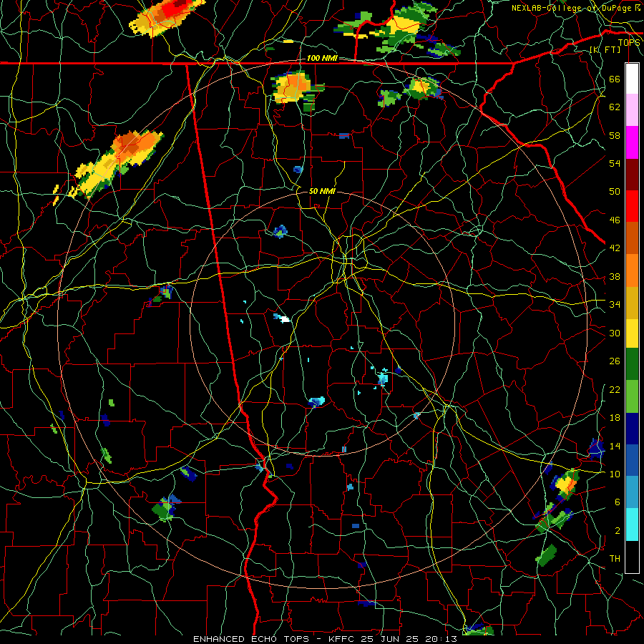Image resolution: width=644 pixels, height=644 pixels.
Task: Click the "18" legend label
Action: point(615,418)
